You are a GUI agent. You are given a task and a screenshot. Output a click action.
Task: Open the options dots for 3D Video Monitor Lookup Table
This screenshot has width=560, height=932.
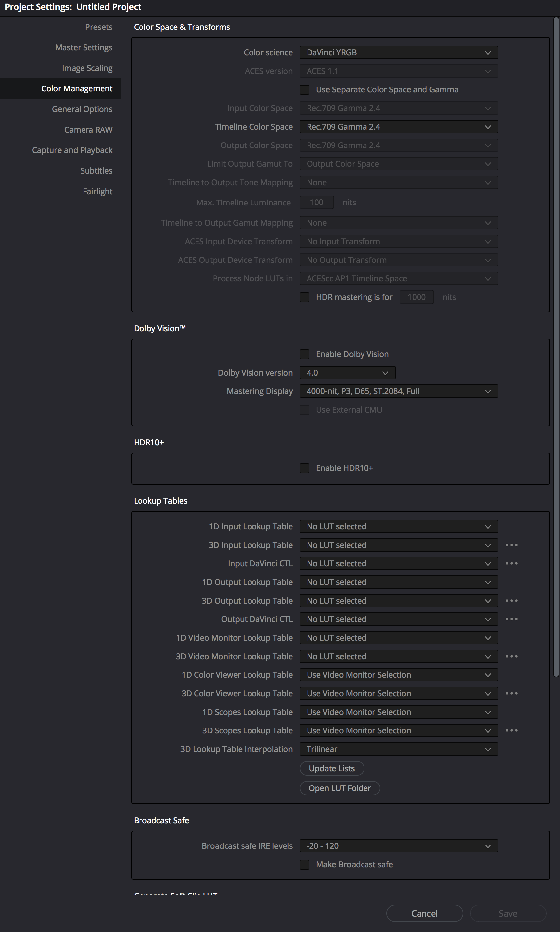(511, 656)
